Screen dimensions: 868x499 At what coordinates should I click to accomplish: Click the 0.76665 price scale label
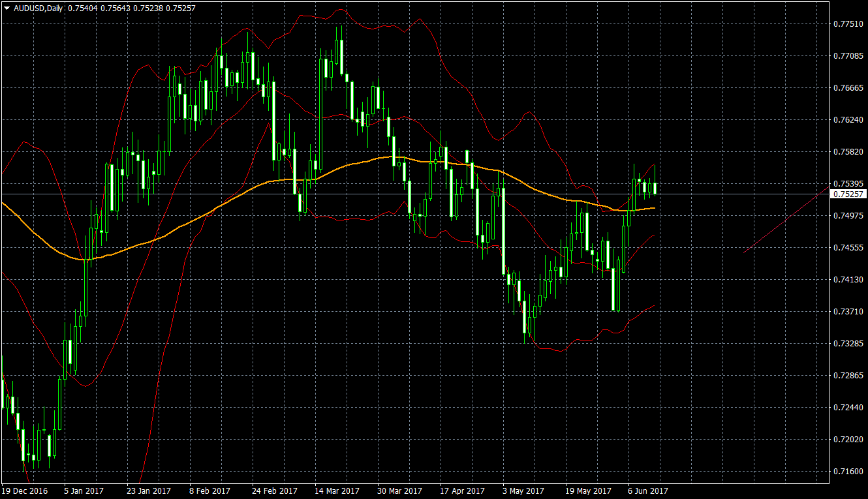pyautogui.click(x=847, y=88)
